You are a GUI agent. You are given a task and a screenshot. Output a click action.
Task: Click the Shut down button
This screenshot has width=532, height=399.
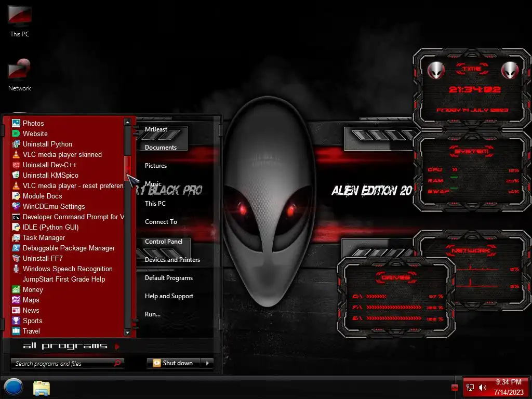[174, 363]
